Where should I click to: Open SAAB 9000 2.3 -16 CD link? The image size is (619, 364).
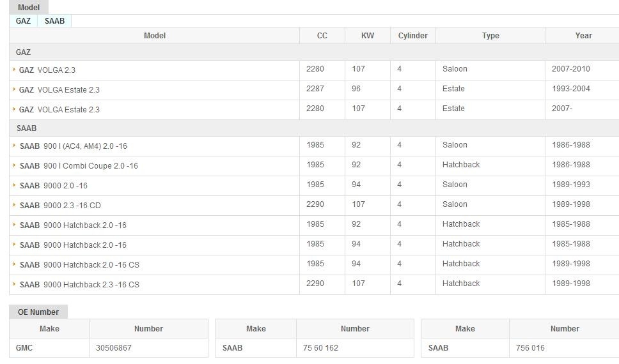60,206
